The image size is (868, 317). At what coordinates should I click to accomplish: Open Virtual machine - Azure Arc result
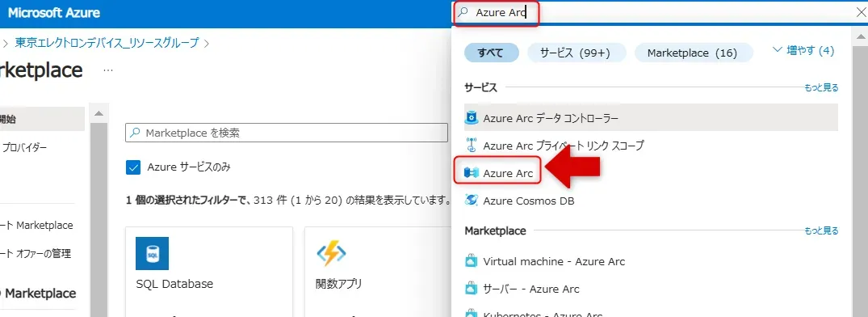[x=651, y=261]
